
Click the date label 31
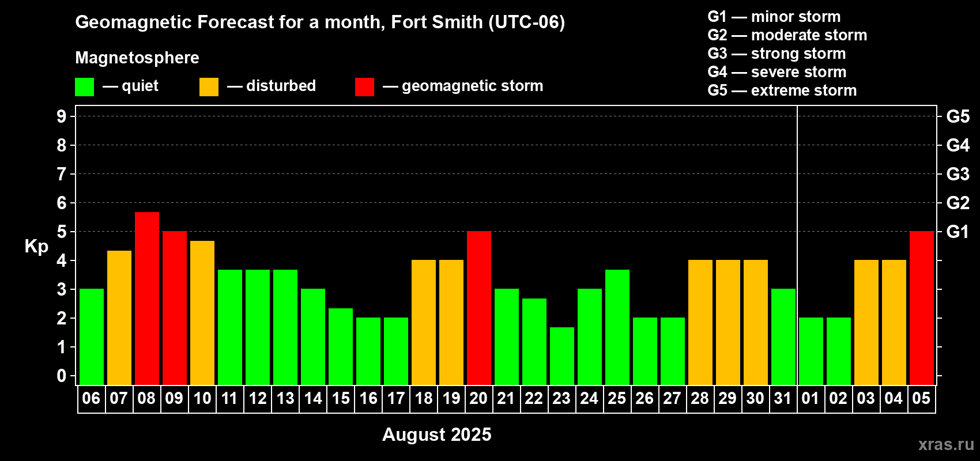[x=783, y=398]
